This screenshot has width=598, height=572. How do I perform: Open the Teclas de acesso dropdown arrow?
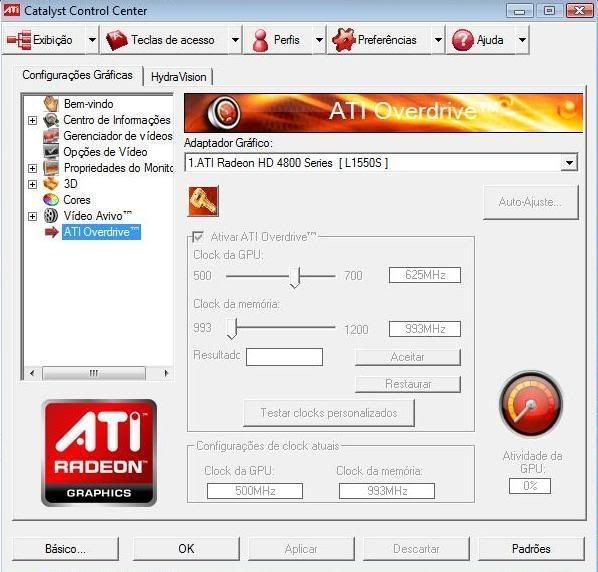pyautogui.click(x=235, y=40)
